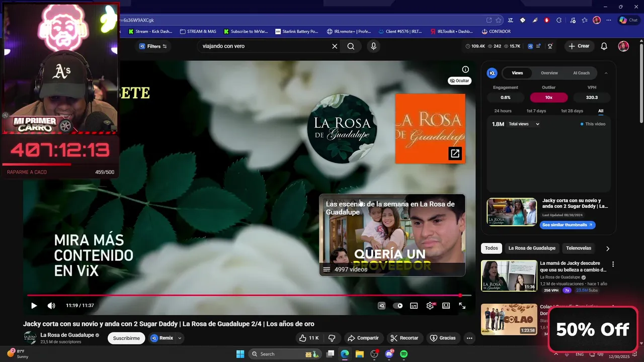
Task: Switch to AI Coach tab
Action: click(581, 73)
